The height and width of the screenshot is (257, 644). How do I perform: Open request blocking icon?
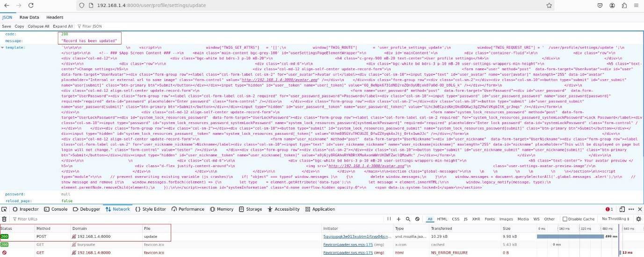(x=417, y=219)
